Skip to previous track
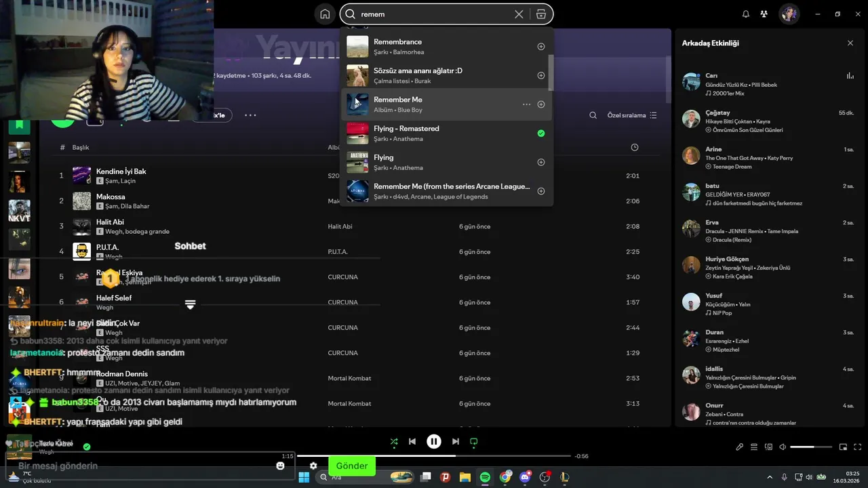The image size is (868, 488). [x=412, y=441]
